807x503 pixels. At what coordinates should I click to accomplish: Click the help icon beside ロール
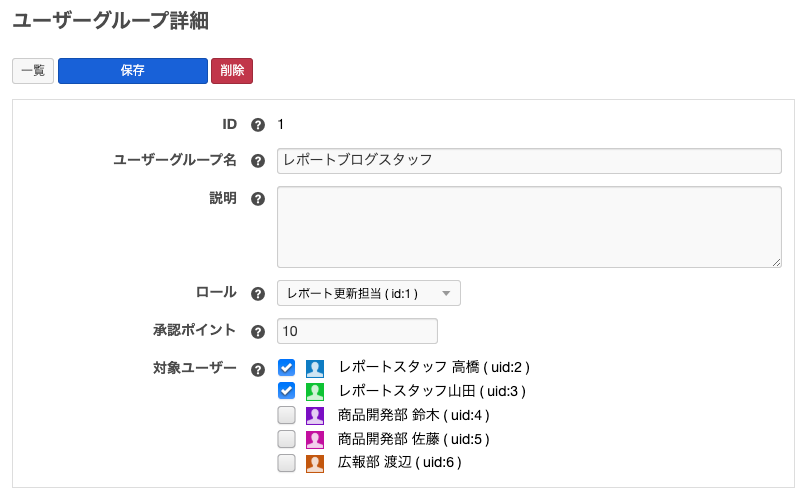pyautogui.click(x=258, y=293)
